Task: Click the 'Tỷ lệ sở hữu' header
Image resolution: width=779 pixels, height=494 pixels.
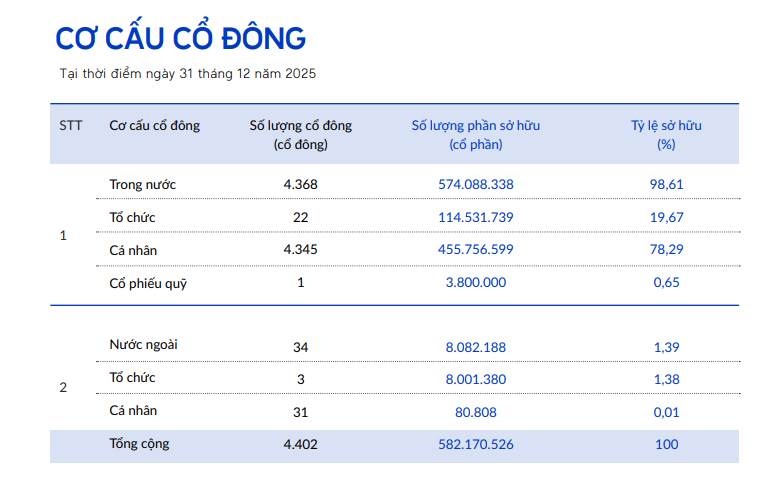Action: pos(666,134)
